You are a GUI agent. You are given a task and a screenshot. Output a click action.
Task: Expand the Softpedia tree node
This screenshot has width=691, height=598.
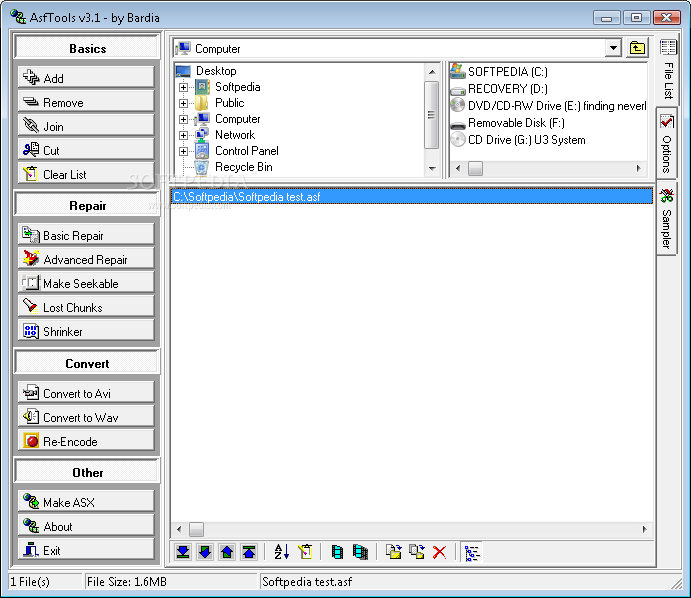(183, 87)
